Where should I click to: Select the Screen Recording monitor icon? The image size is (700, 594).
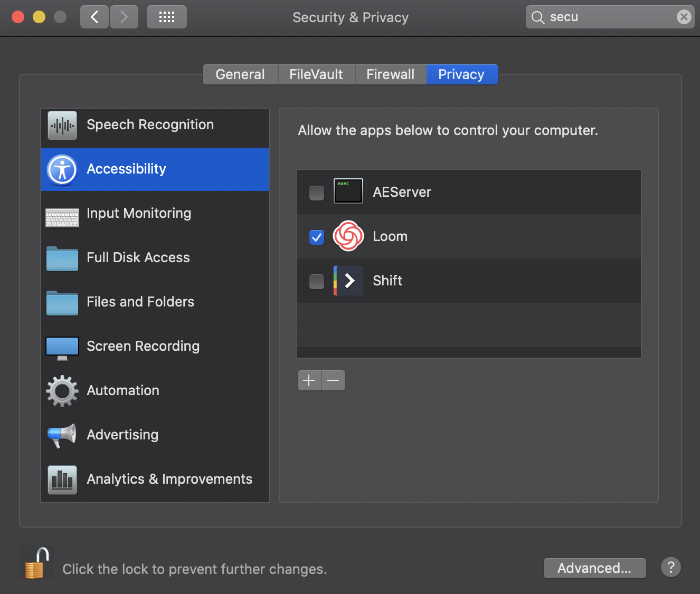tap(62, 348)
